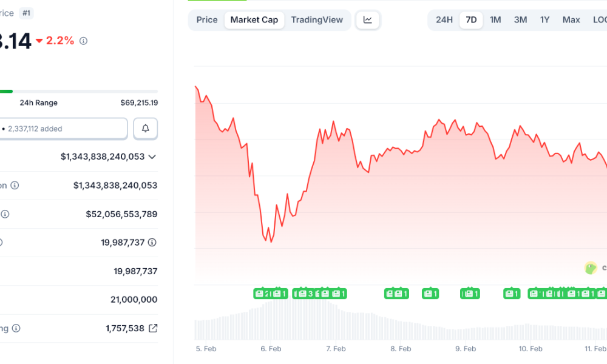Open the line chart style icon
The height and width of the screenshot is (364, 607).
tap(368, 19)
